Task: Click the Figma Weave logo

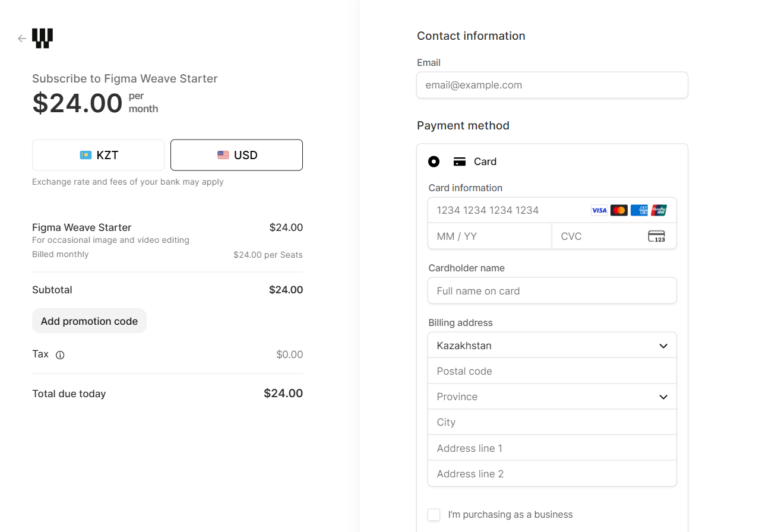Action: pyautogui.click(x=43, y=38)
